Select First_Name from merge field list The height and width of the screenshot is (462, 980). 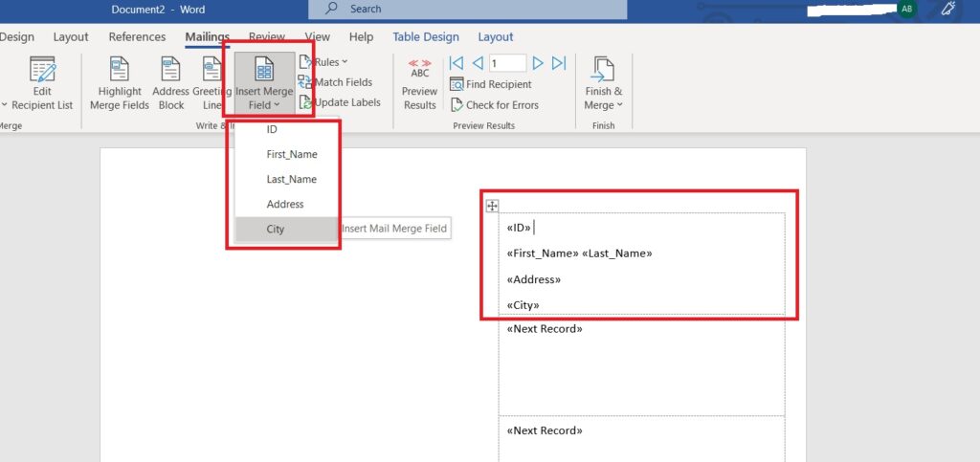tap(291, 154)
